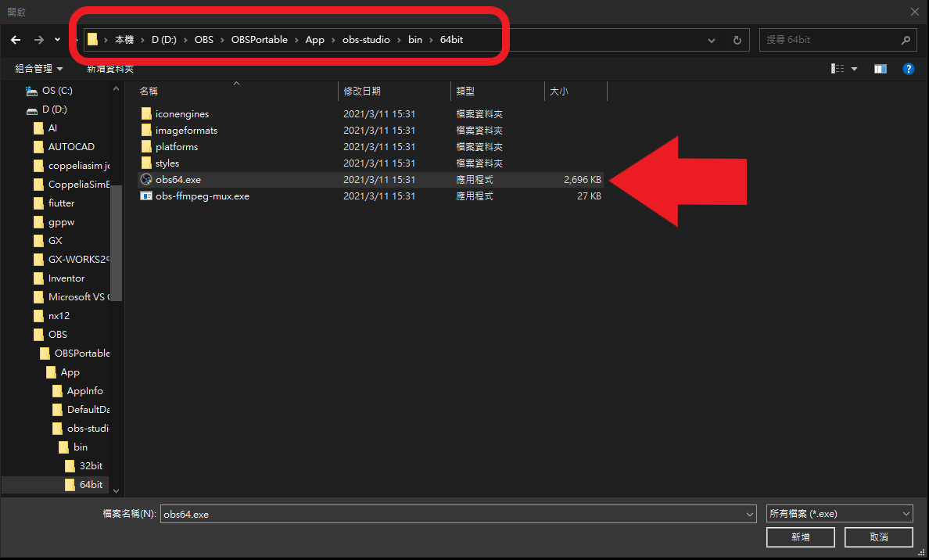Click the folder icon in address bar
929x560 pixels.
coord(92,40)
